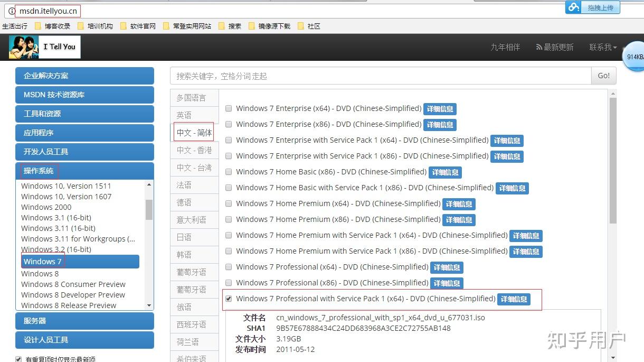Switch to the 多国语言 language tab
Viewport: 644px width, 362px height.
194,98
